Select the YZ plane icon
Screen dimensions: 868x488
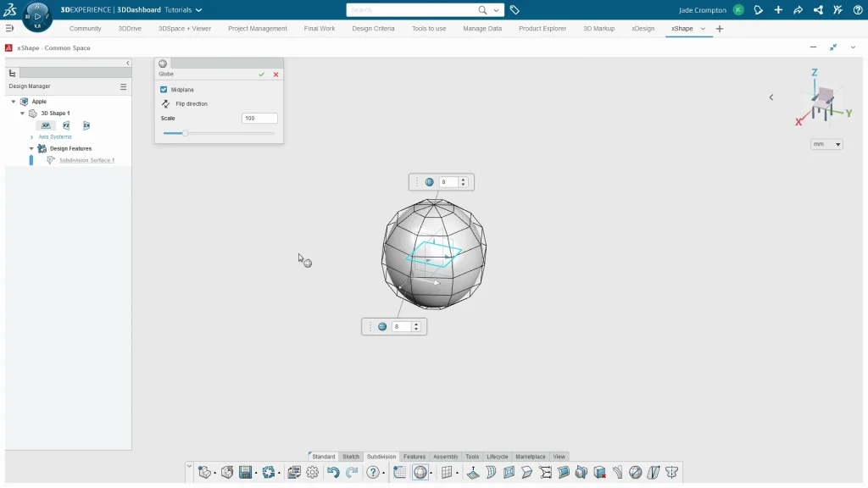(66, 125)
